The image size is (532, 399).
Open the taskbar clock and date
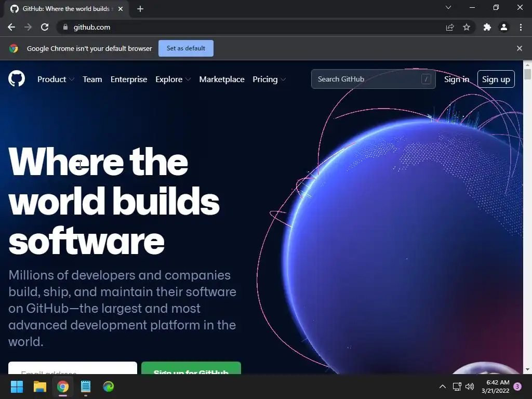pos(495,387)
